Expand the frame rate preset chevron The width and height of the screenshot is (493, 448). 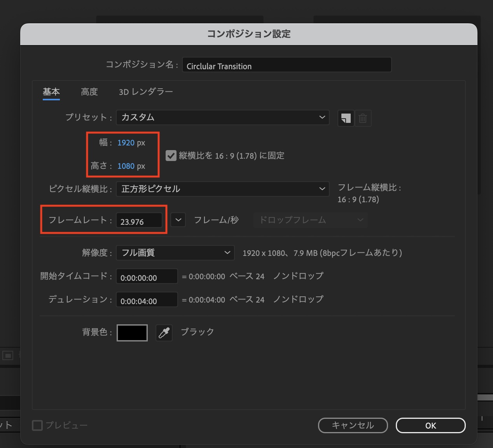tap(178, 220)
